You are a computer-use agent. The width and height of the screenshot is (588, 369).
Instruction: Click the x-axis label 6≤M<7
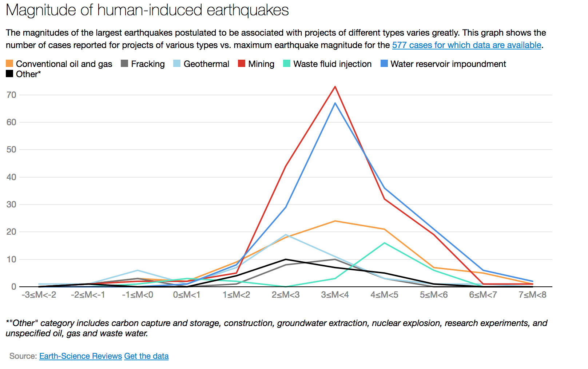click(x=483, y=295)
